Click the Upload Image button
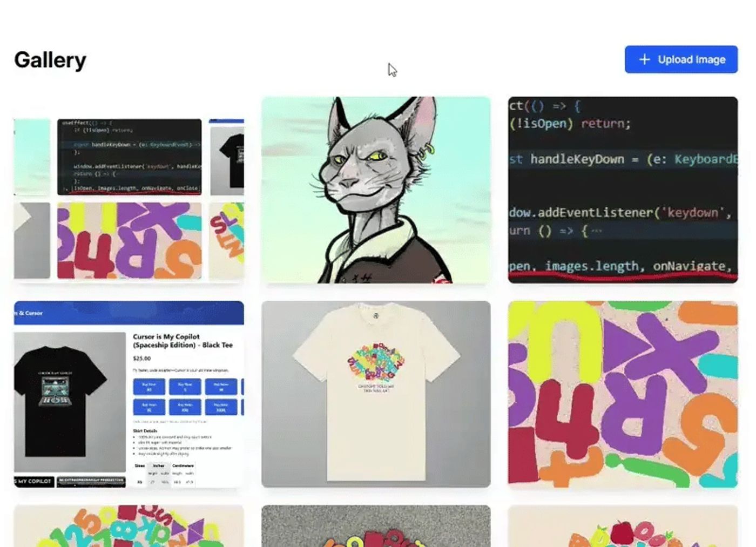Screen dimensions: 756x547 click(681, 59)
